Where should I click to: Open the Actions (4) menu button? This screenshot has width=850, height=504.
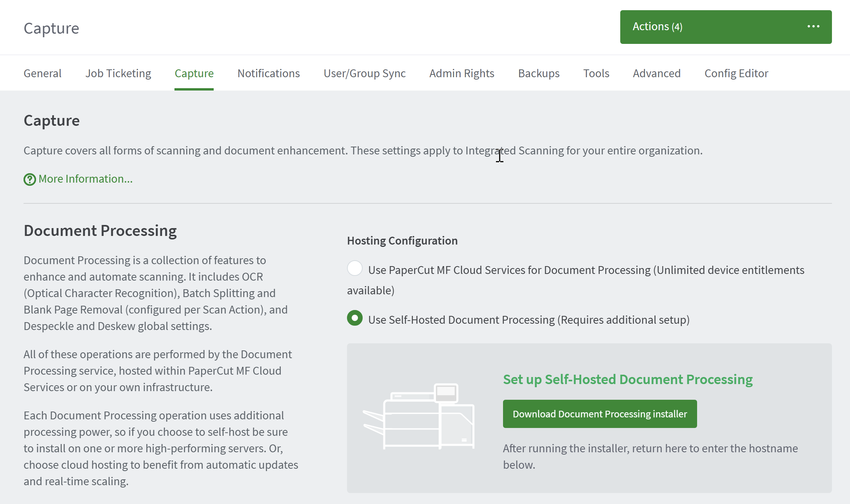coord(726,27)
